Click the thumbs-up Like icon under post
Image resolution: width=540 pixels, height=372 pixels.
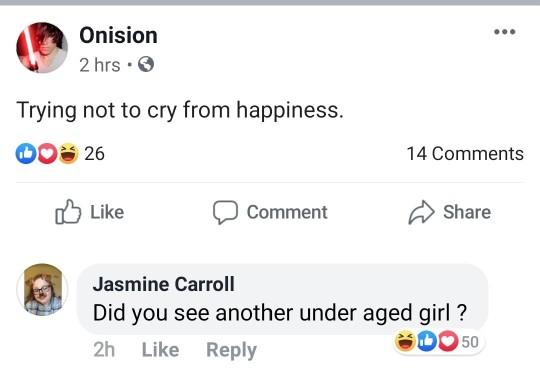point(68,212)
